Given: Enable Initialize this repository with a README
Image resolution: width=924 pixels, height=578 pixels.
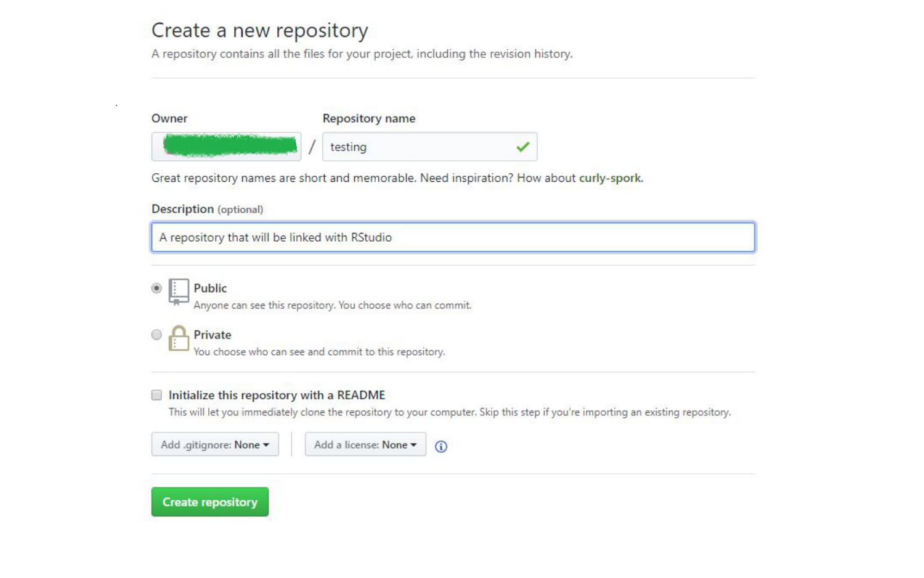Looking at the screenshot, I should [x=156, y=395].
